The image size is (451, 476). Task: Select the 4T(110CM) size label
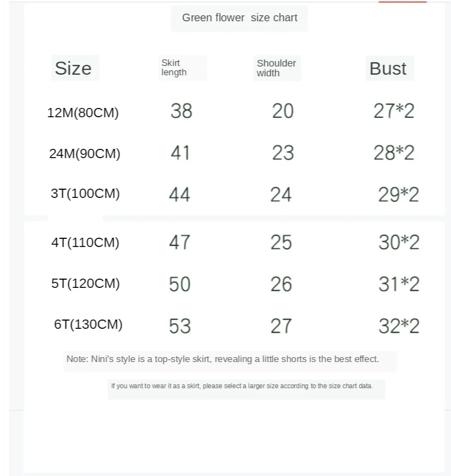pyautogui.click(x=85, y=243)
